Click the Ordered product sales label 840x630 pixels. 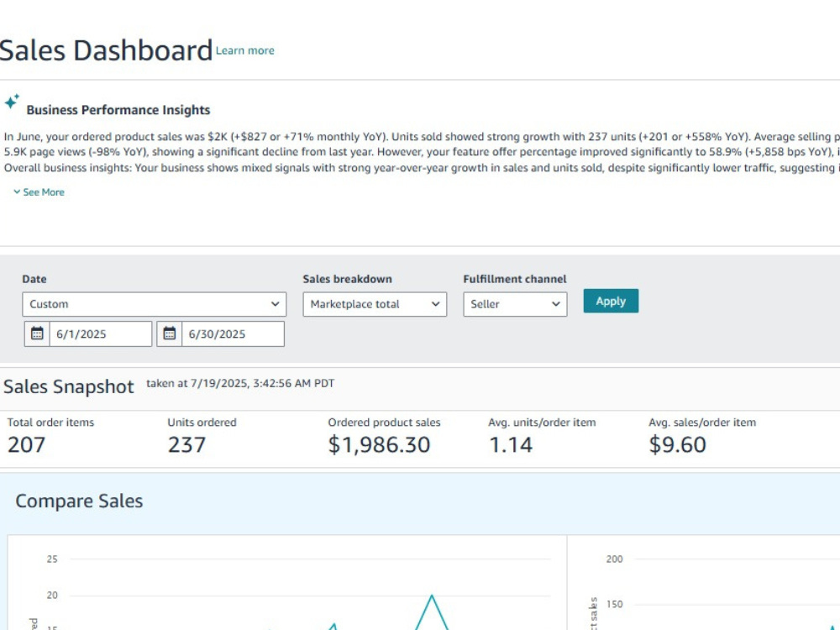pyautogui.click(x=384, y=423)
